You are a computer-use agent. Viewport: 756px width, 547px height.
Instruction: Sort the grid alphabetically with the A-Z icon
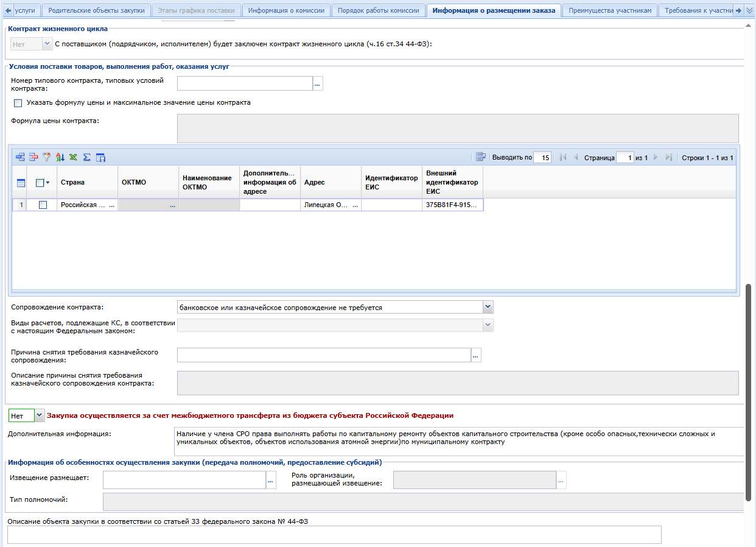click(x=60, y=157)
